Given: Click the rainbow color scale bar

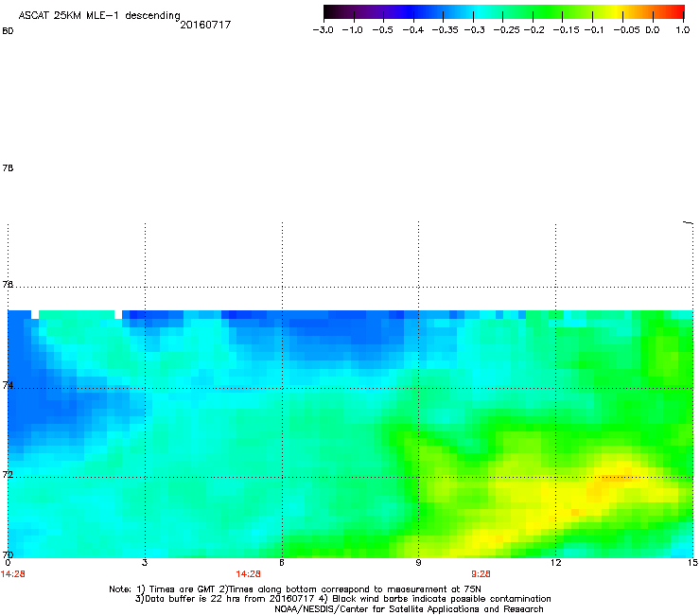Looking at the screenshot, I should (x=504, y=12).
